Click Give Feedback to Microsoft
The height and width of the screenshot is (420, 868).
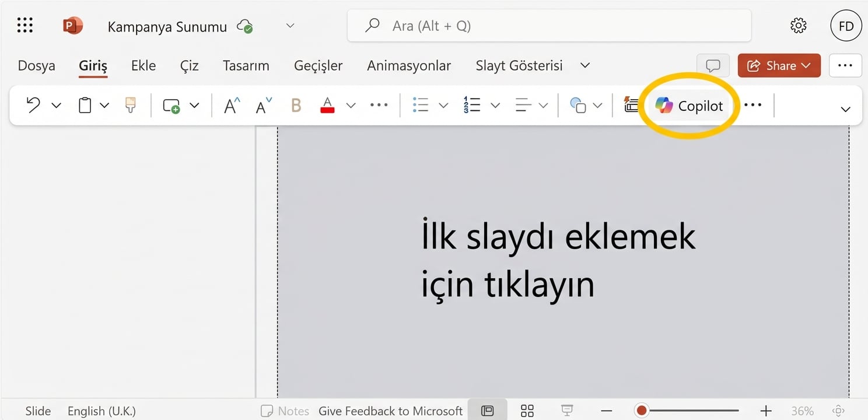point(390,411)
